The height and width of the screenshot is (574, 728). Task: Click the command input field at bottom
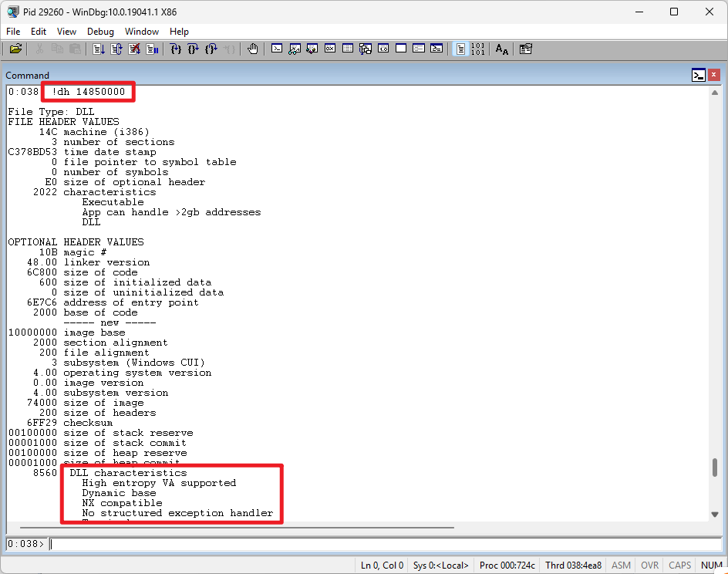pyautogui.click(x=378, y=544)
